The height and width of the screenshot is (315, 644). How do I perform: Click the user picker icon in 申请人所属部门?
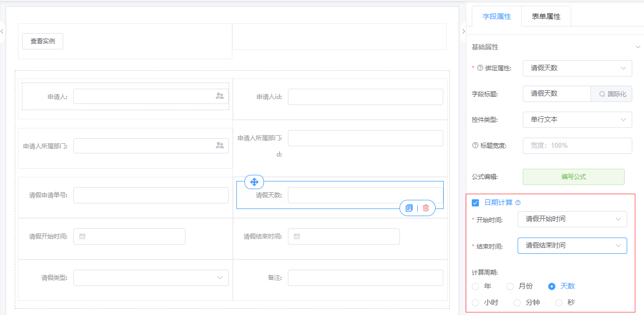(220, 145)
